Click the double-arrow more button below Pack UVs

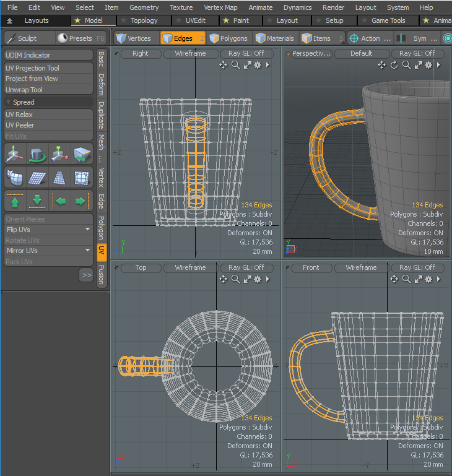tap(86, 275)
